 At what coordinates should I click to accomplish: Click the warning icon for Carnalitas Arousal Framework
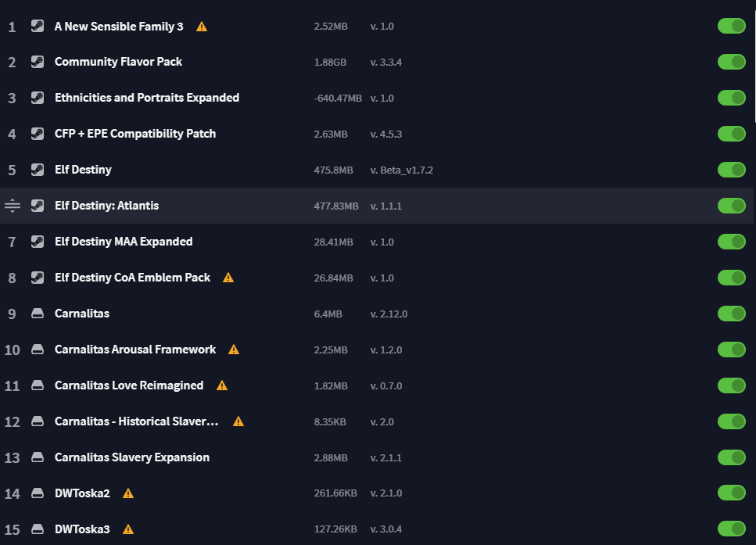click(233, 350)
